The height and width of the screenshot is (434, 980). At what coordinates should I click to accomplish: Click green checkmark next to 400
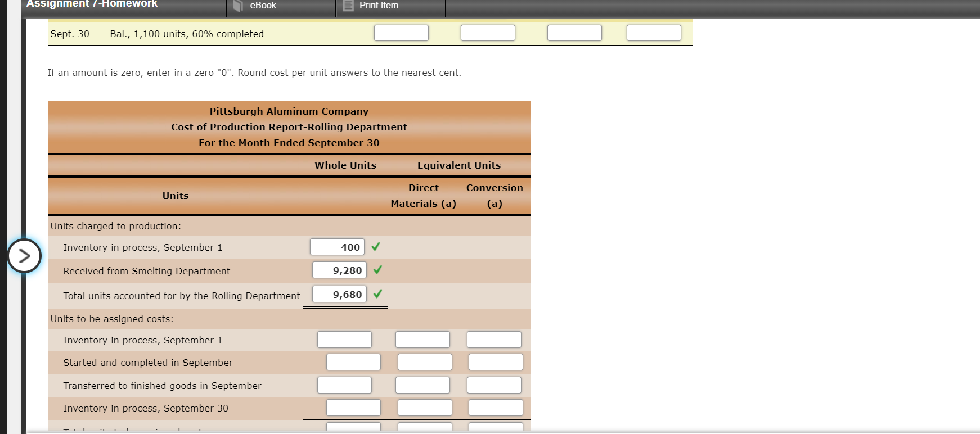(376, 247)
